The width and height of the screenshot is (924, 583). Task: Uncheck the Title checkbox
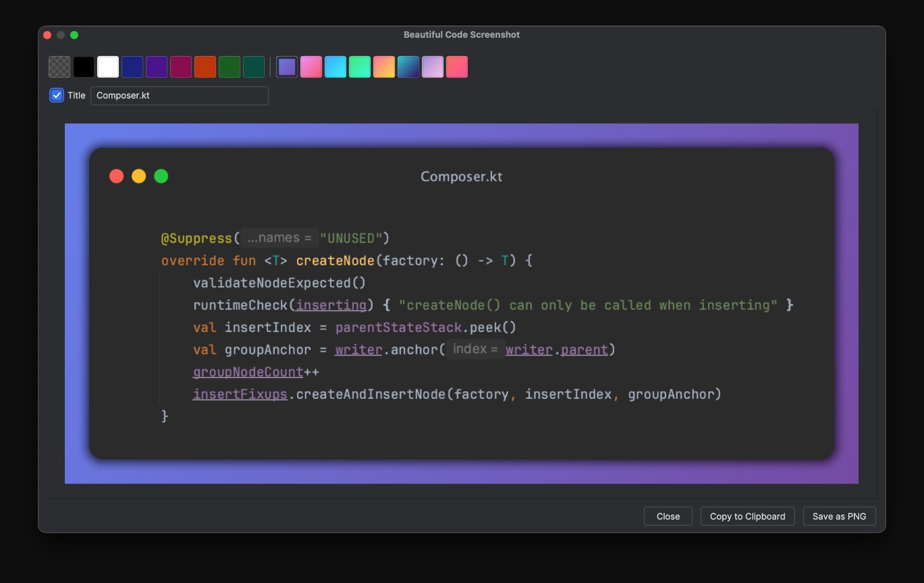point(56,95)
